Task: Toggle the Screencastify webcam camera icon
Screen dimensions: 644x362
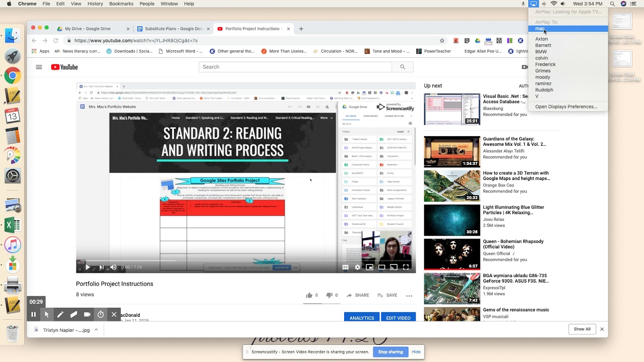Action: coord(87,315)
